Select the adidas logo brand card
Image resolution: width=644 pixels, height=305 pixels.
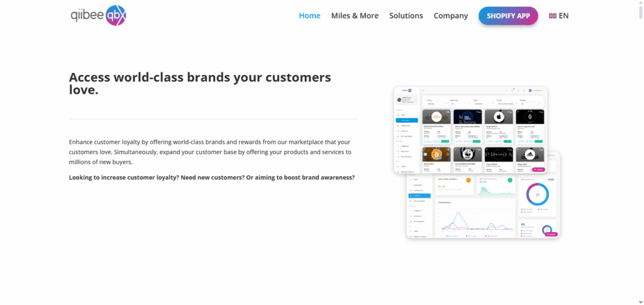point(528,154)
